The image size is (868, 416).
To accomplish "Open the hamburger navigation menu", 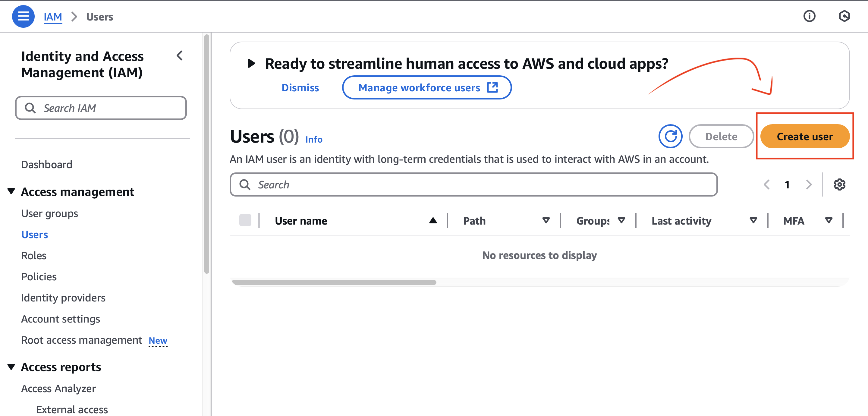I will (23, 16).
